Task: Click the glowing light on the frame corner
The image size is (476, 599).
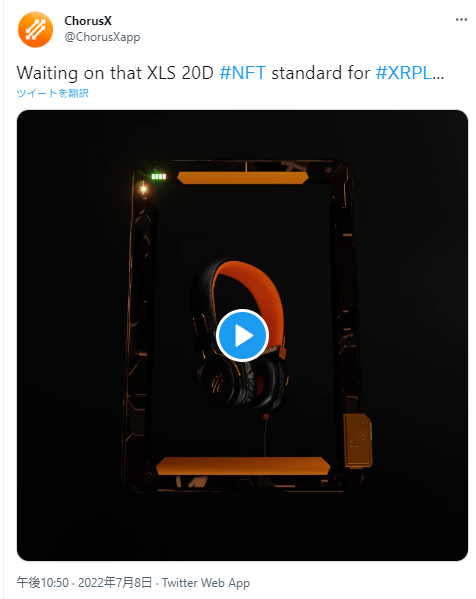Action: tap(144, 188)
